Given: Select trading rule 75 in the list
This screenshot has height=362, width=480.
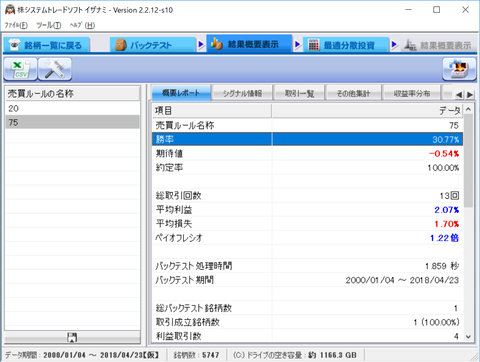Looking at the screenshot, I should pos(72,122).
